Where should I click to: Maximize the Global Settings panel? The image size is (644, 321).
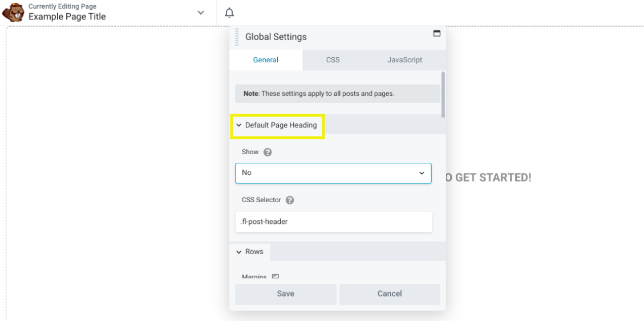click(x=437, y=34)
